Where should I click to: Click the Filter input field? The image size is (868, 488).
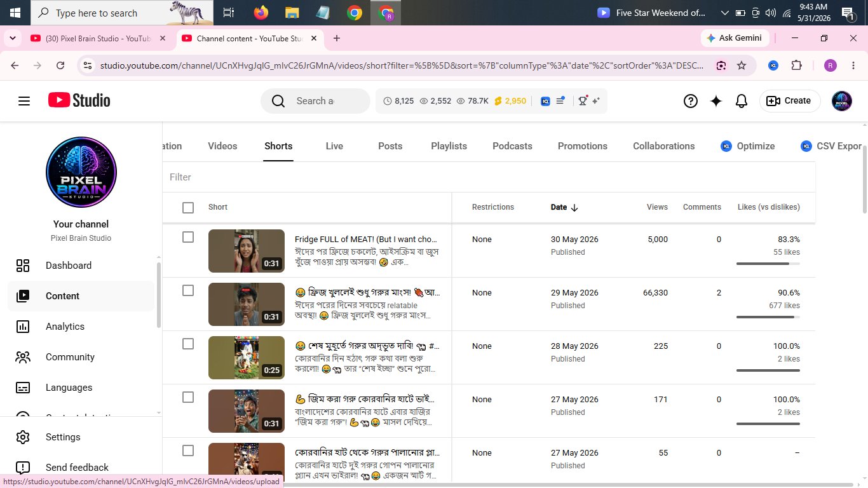489,177
